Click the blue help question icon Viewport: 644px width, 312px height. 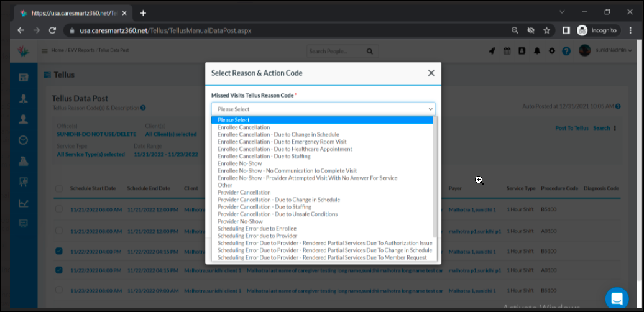[x=566, y=51]
